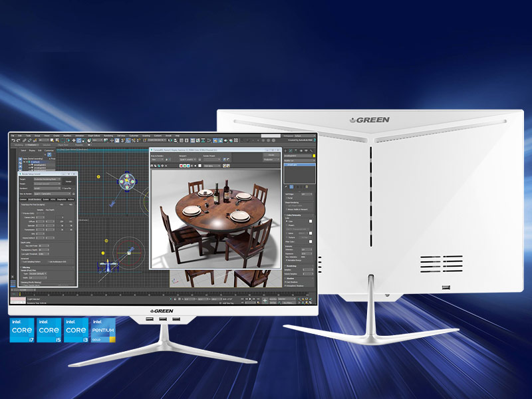This screenshot has height=399, width=532.
Task: Open the Rendering menu
Action: click(108, 136)
